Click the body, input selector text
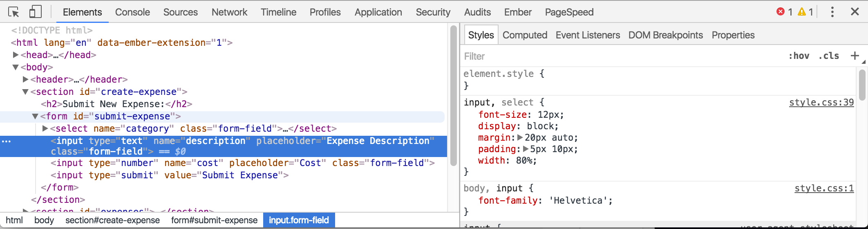This screenshot has width=868, height=229. 493,188
